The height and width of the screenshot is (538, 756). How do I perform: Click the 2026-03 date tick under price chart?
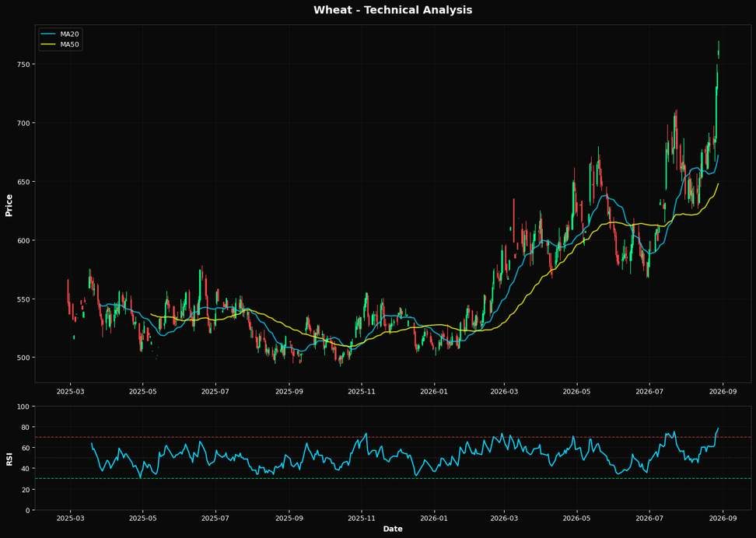[504, 391]
